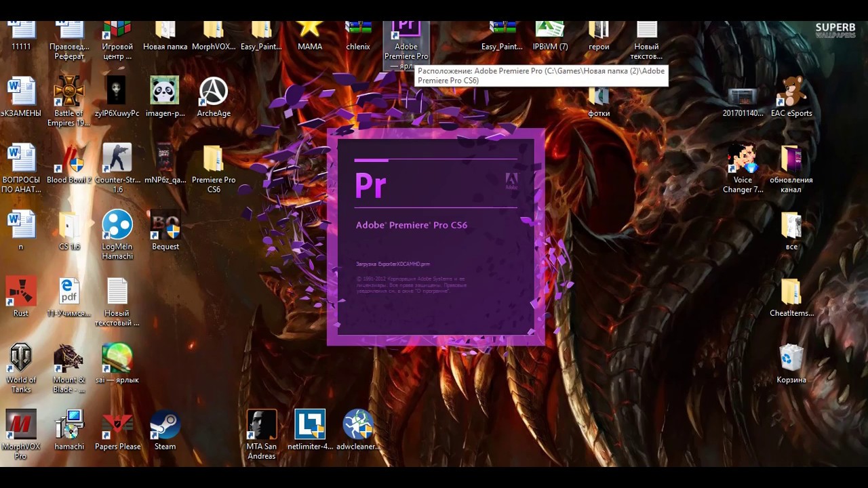This screenshot has height=488, width=868.
Task: Launch EAC eSports teddy bear icon
Action: pos(791,97)
